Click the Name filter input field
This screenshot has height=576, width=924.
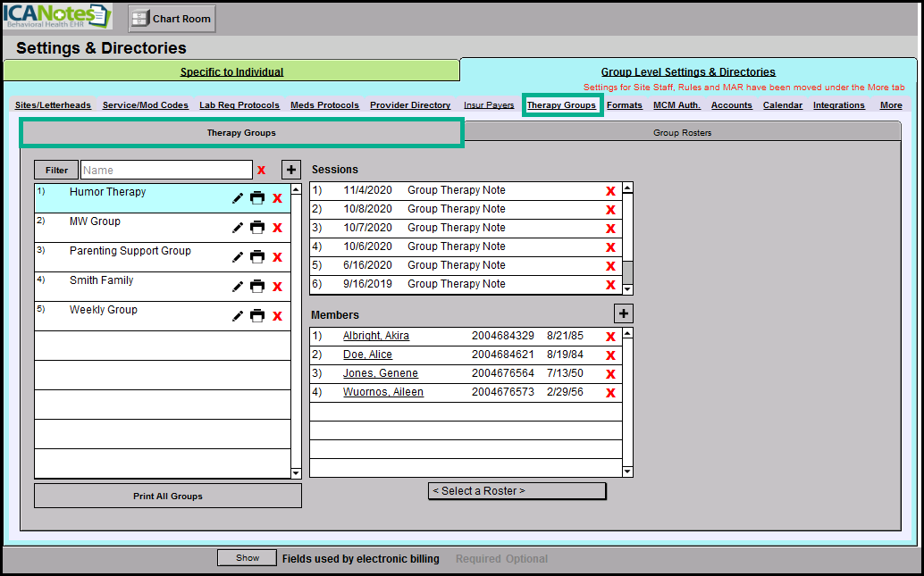coord(166,170)
